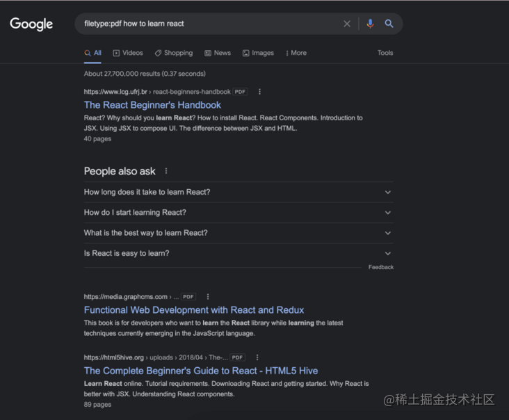The height and width of the screenshot is (420, 509).
Task: Click the PDF badge on lcg.ufrj.br result
Action: coord(240,92)
